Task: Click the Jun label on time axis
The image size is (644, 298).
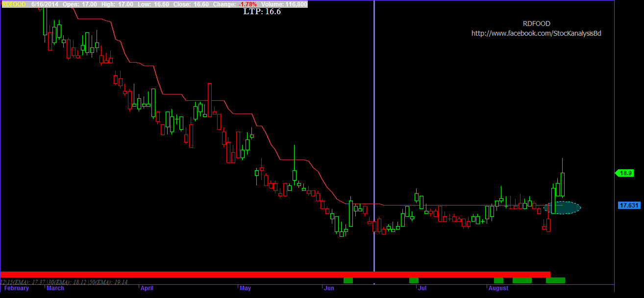Action: click(x=329, y=288)
